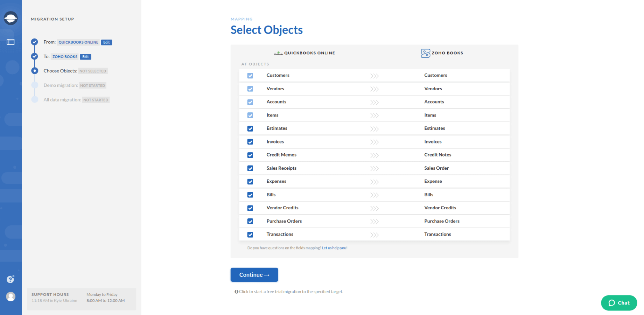The width and height of the screenshot is (644, 315).
Task: Click the SUPPORT HOURS panel
Action: pos(81,299)
